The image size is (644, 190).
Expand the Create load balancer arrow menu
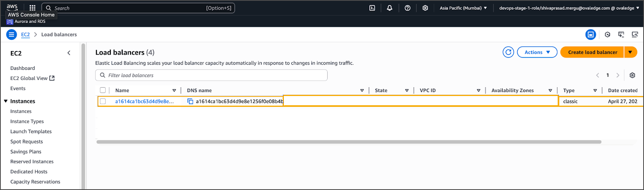pos(630,52)
